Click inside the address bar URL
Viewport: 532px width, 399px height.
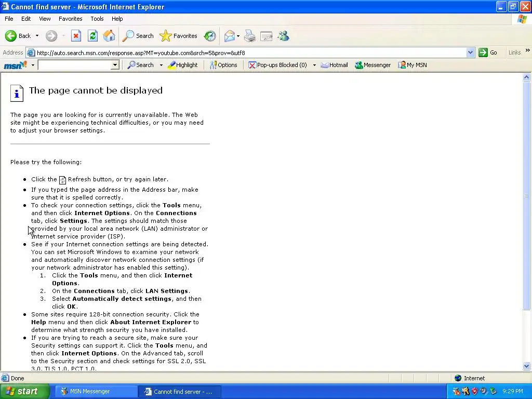point(249,52)
